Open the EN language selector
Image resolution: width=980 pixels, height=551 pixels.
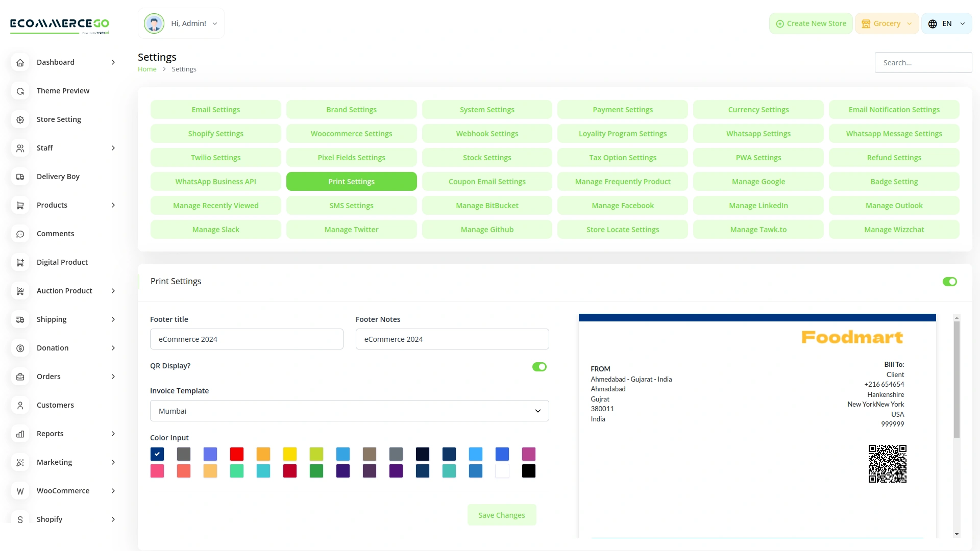point(946,23)
